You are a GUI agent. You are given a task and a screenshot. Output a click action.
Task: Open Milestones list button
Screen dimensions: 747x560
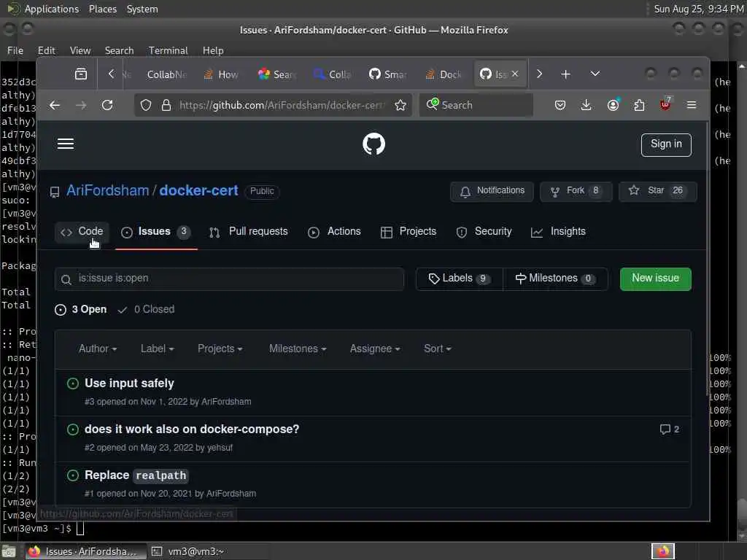555,279
